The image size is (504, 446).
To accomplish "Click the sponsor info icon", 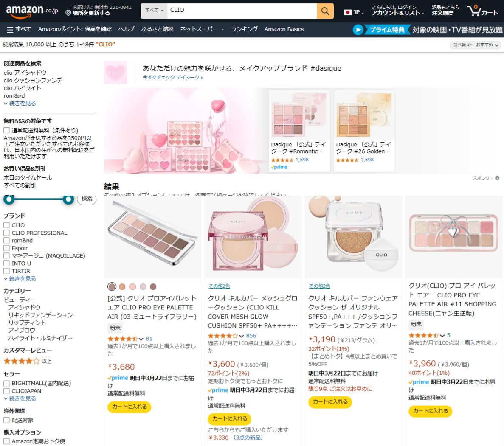I will coord(497,178).
